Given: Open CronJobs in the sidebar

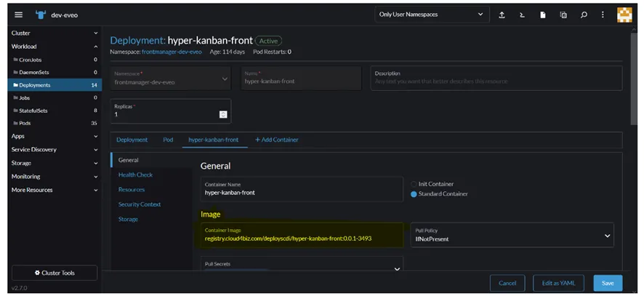Looking at the screenshot, I should click(55, 60).
